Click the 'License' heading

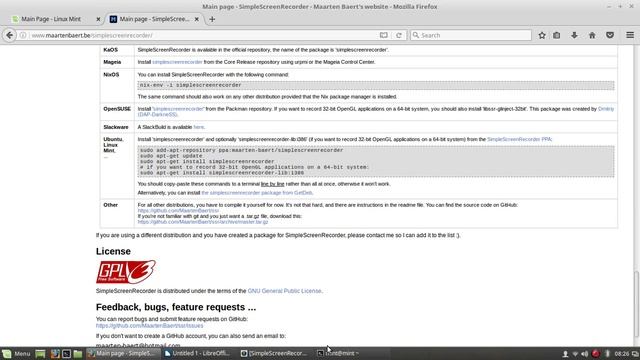click(x=113, y=251)
